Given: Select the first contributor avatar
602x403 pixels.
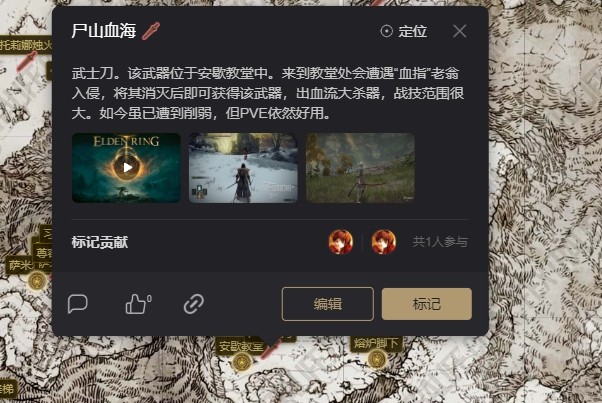Looking at the screenshot, I should (x=341, y=242).
